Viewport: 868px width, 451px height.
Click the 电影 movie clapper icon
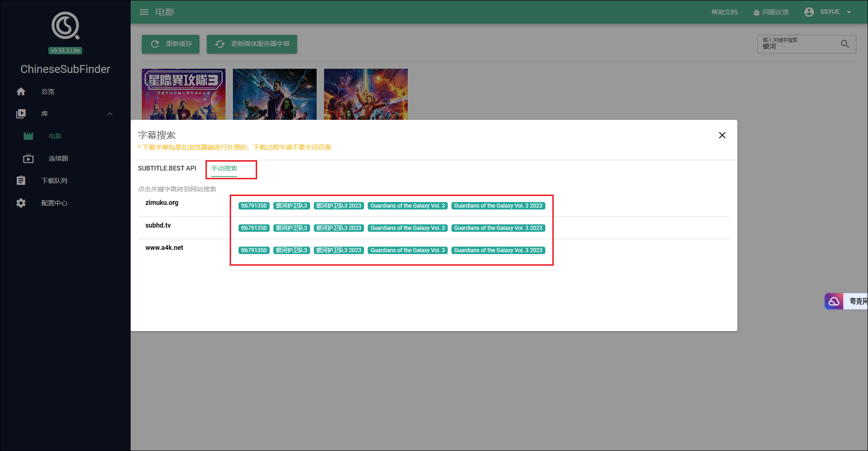coord(28,136)
